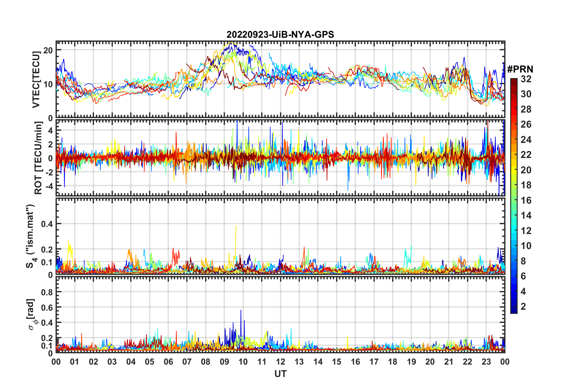Viewport: 561px width, 392px height.
Task: Select the ROT [TECU/min] y-axis label
Action: (x=38, y=158)
